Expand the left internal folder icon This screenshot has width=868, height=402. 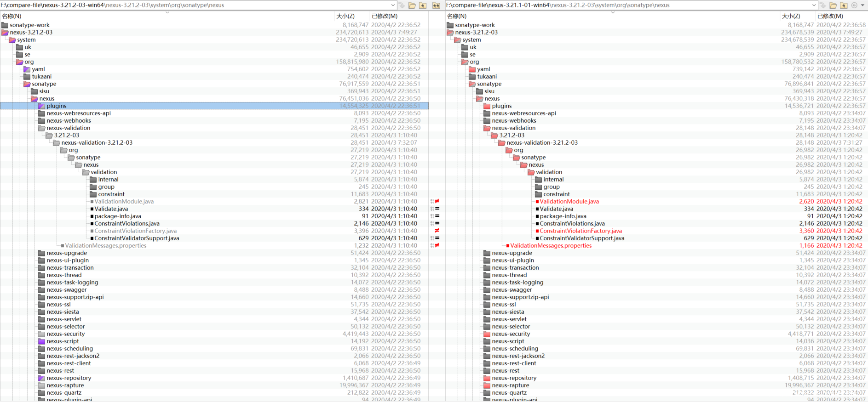click(93, 180)
